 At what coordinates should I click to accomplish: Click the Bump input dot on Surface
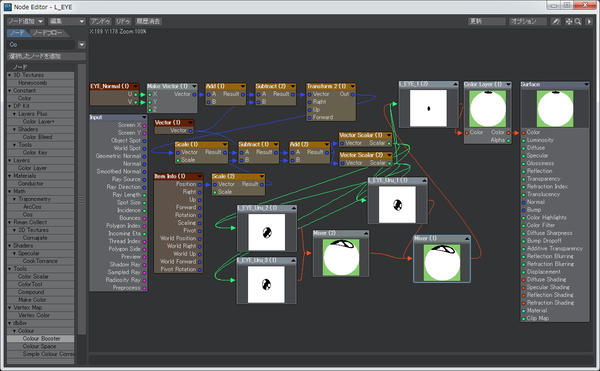523,210
